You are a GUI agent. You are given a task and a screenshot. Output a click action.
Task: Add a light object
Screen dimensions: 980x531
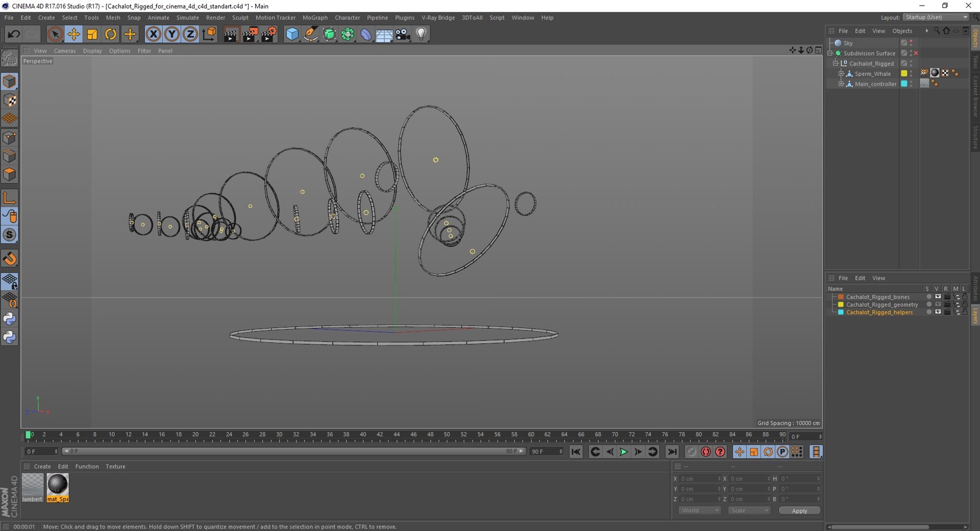(x=421, y=34)
